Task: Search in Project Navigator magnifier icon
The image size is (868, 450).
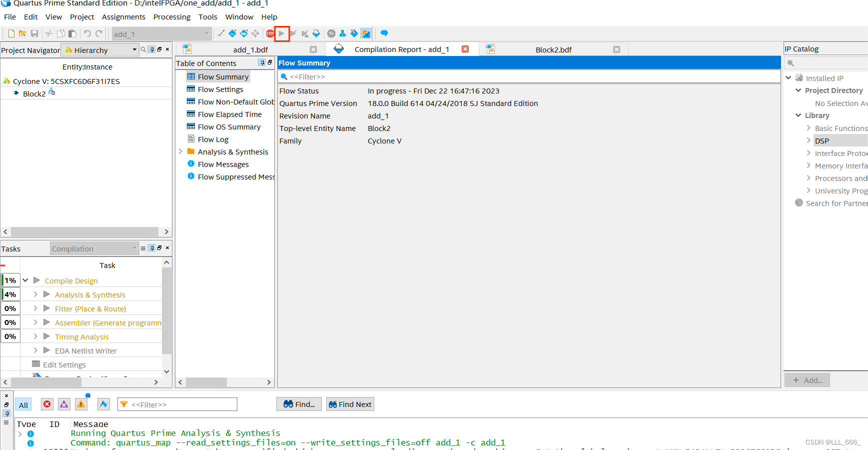Action: [x=143, y=49]
